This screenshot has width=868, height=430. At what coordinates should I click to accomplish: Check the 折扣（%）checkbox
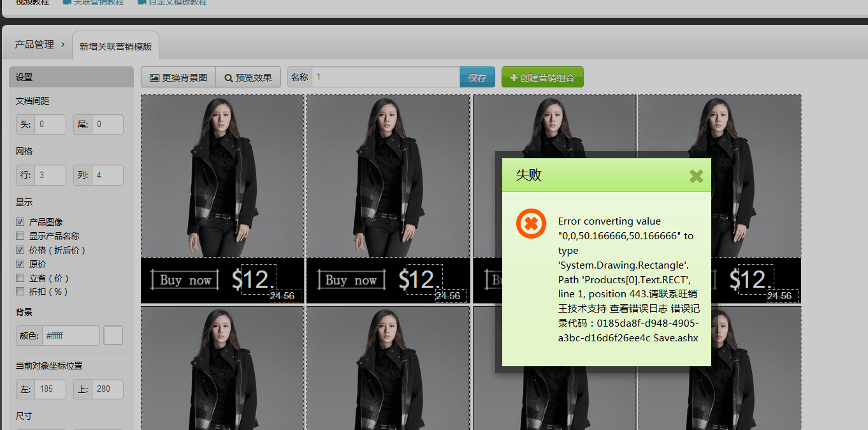point(20,292)
